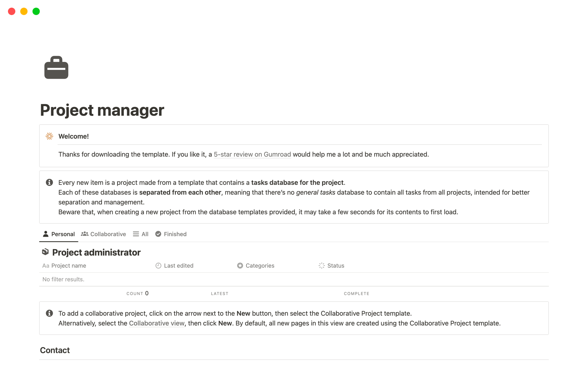Open the 5-star review on Gumroad link
The height and width of the screenshot is (368, 588).
coord(252,154)
